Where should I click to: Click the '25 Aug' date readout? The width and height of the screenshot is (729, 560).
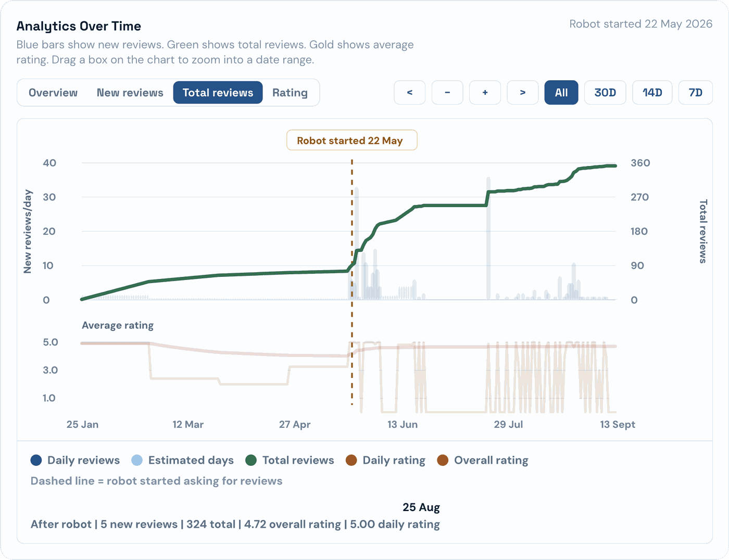421,507
